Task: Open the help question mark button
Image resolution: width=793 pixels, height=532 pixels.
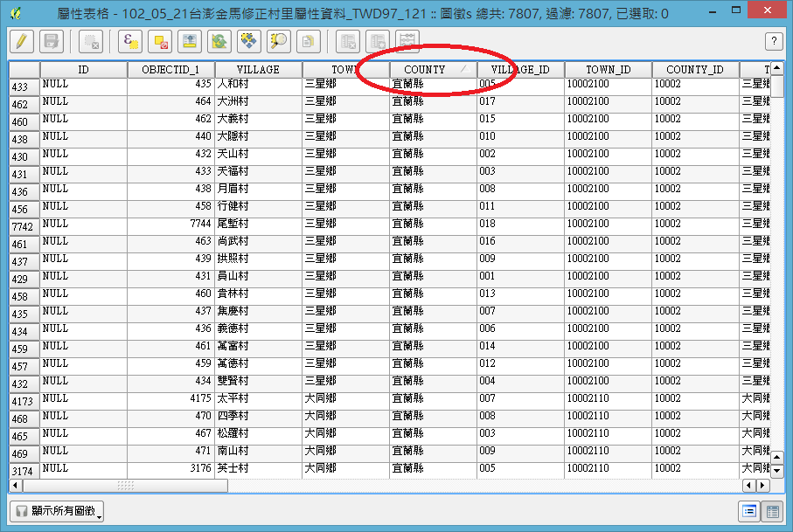Action: coord(774,41)
